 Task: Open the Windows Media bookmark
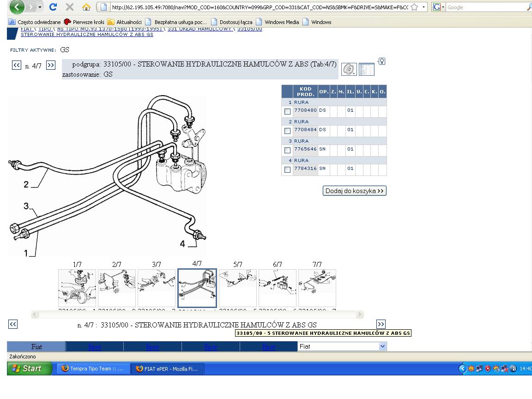[278, 22]
